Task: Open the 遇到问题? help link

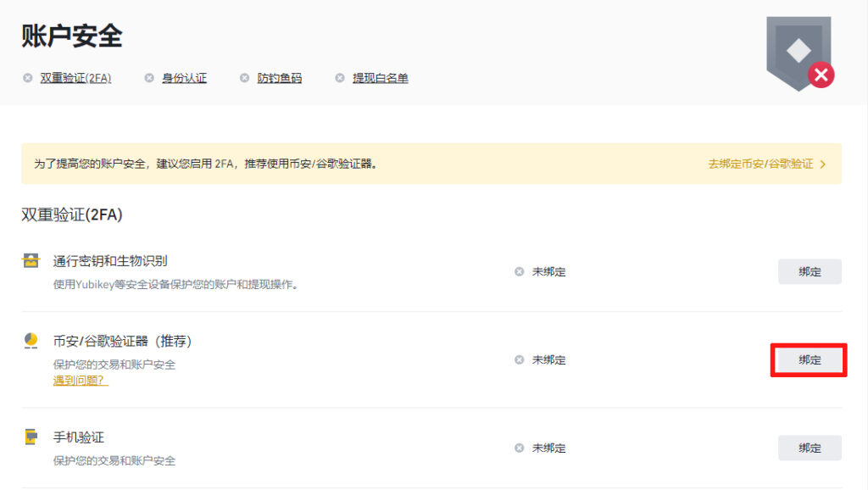Action: (81, 381)
